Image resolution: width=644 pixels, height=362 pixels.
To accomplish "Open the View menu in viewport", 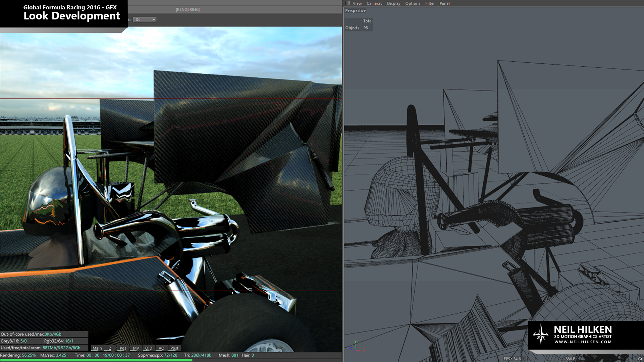I will (357, 3).
